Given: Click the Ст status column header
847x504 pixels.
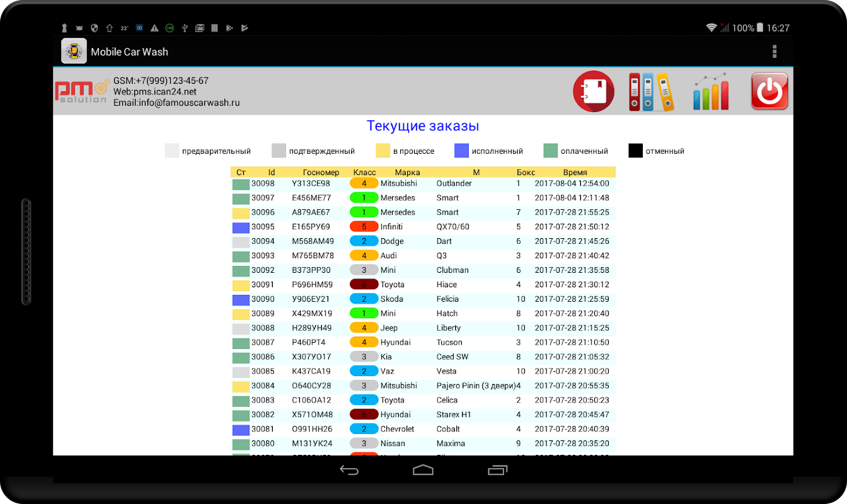Looking at the screenshot, I should 241,173.
